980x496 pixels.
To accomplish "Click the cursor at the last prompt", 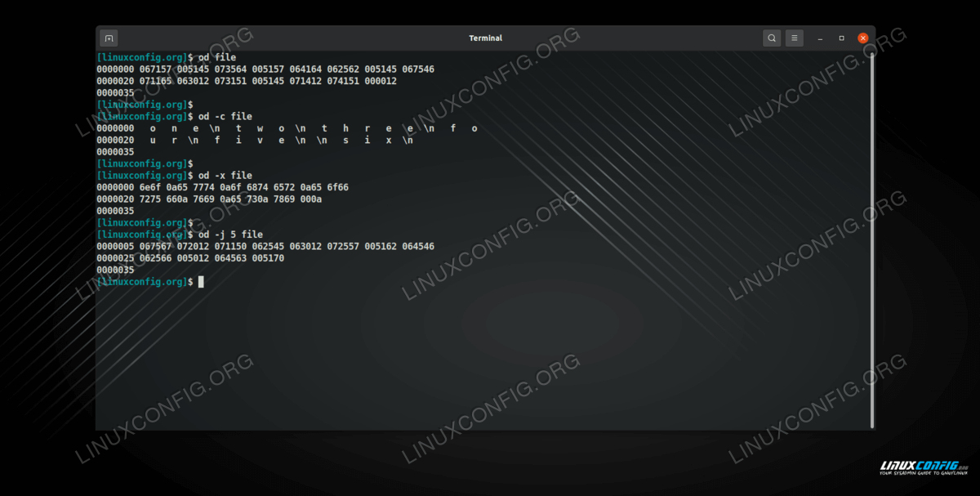I will coord(201,282).
